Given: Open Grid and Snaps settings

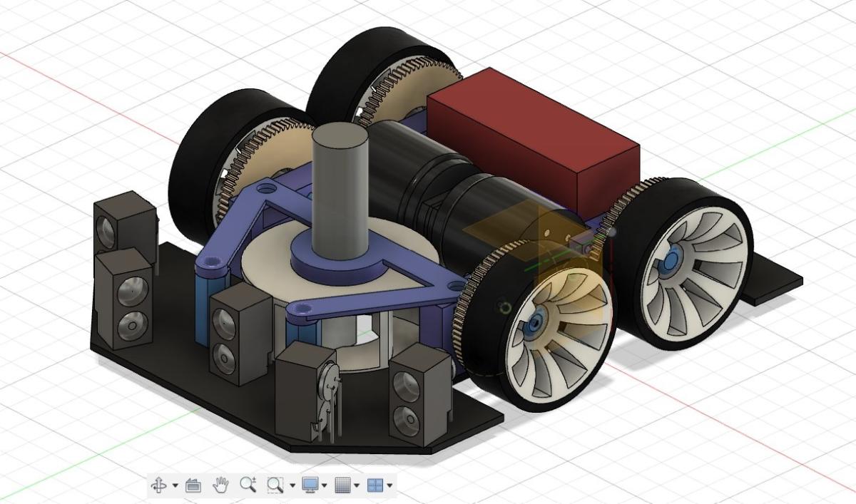Looking at the screenshot, I should (x=344, y=485).
